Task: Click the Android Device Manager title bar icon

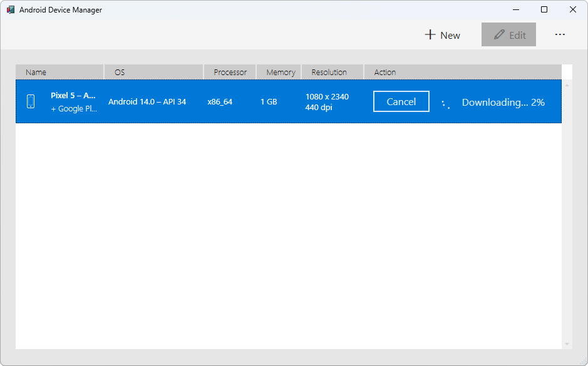Action: (11, 10)
